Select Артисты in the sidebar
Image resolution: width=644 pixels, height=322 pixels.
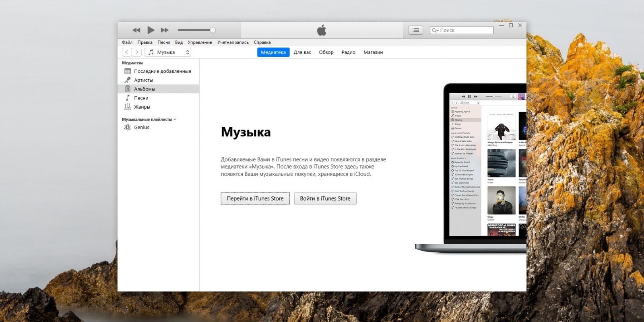pyautogui.click(x=158, y=80)
